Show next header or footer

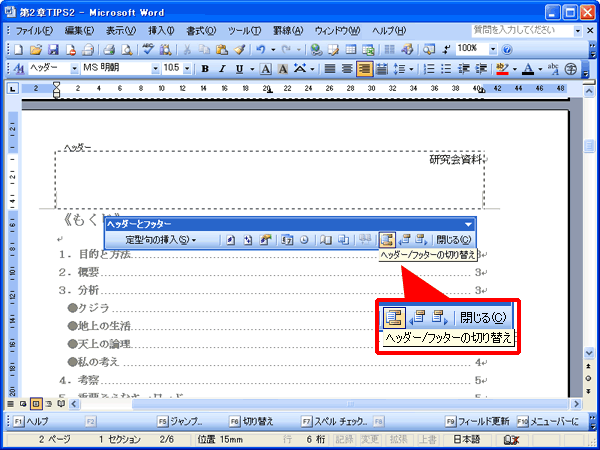tap(422, 240)
